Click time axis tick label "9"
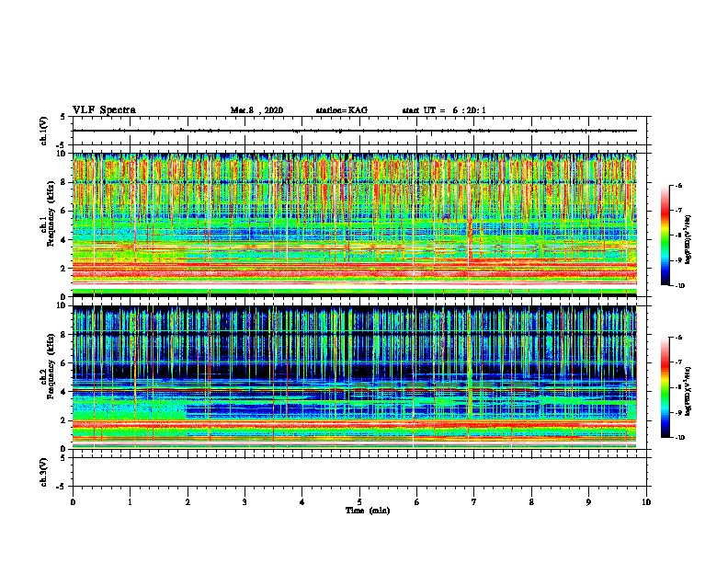 pyautogui.click(x=588, y=502)
